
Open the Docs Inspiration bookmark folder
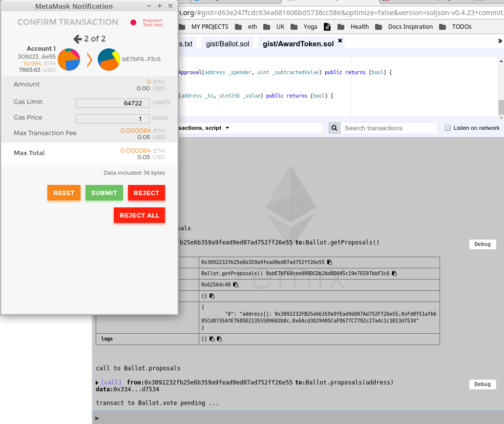tap(404, 27)
